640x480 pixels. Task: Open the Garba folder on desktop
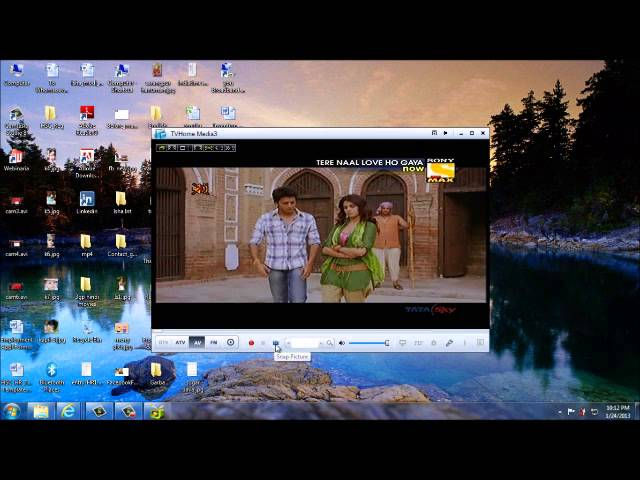pyautogui.click(x=156, y=374)
